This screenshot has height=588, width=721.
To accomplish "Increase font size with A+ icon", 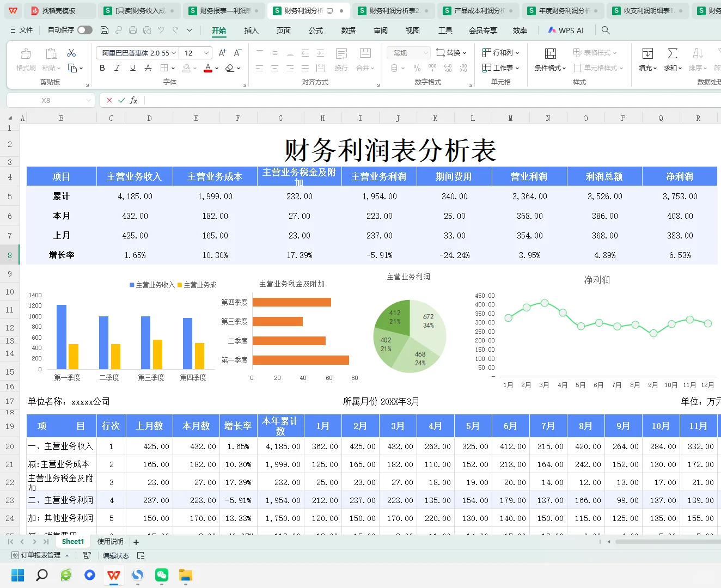I will click(222, 53).
